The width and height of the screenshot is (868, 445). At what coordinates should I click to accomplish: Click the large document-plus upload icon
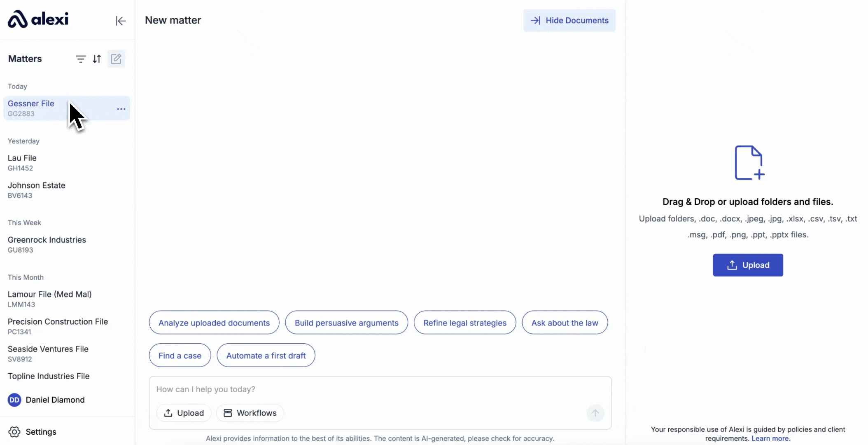click(749, 163)
